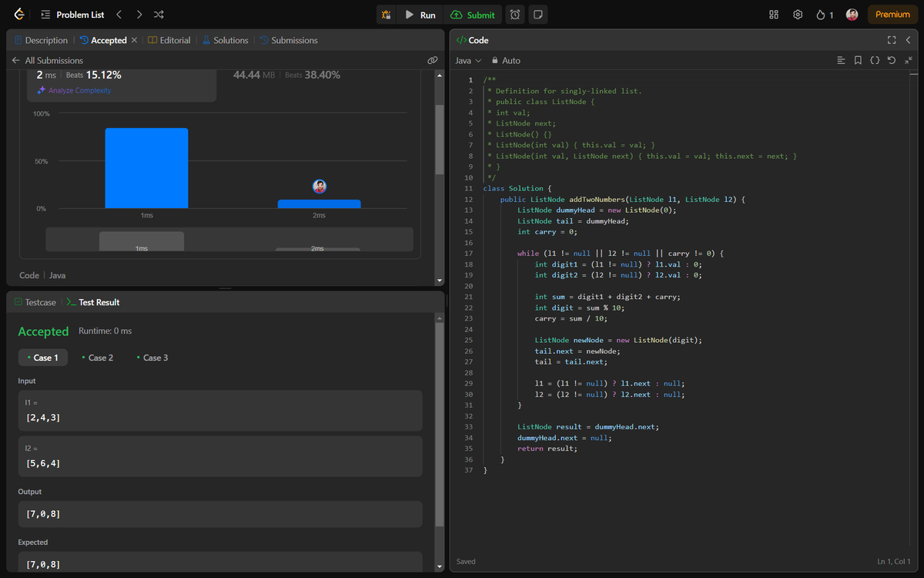Open the LeetCode logo home link
Image resolution: width=924 pixels, height=578 pixels.
(19, 15)
